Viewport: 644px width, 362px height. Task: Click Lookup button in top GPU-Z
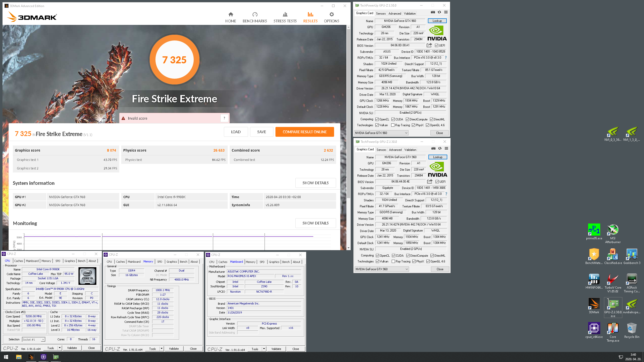(437, 21)
